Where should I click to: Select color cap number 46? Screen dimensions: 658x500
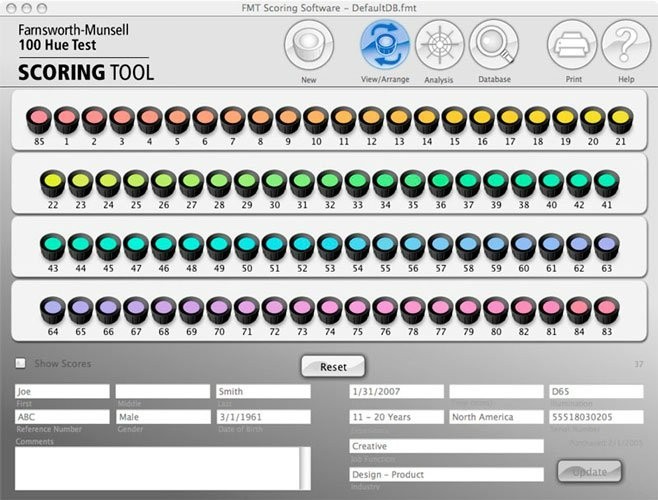coord(164,247)
